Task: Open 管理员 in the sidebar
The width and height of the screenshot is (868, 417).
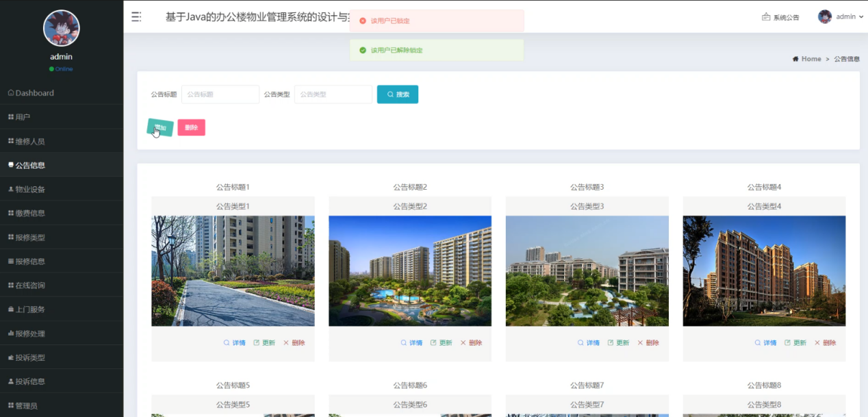Action: point(62,405)
